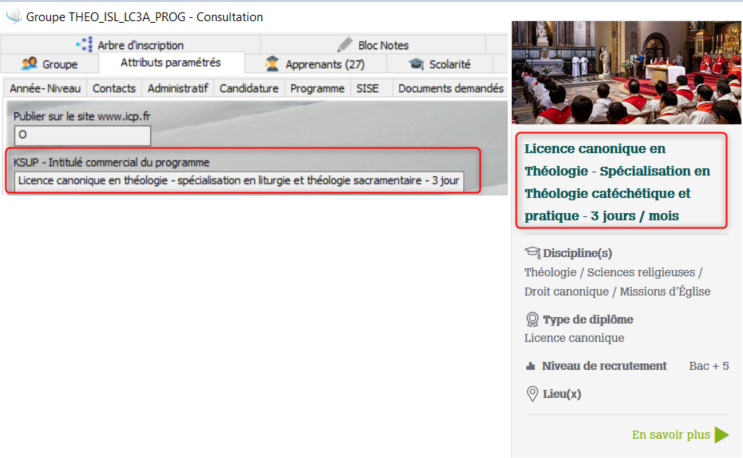Image resolution: width=743 pixels, height=458 pixels.
Task: Open the Programme sub-tab
Action: [317, 88]
